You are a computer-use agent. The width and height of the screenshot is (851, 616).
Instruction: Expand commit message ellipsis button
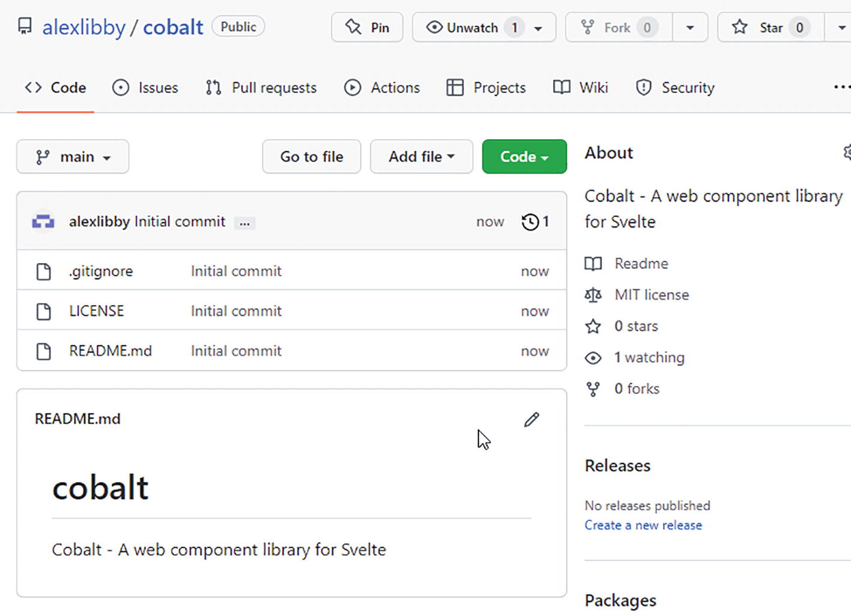(244, 223)
